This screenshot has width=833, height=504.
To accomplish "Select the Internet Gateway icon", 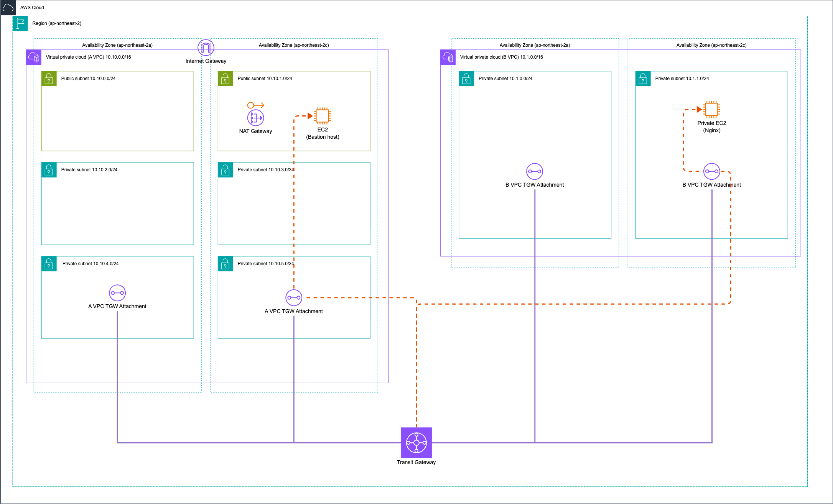I will [x=206, y=48].
